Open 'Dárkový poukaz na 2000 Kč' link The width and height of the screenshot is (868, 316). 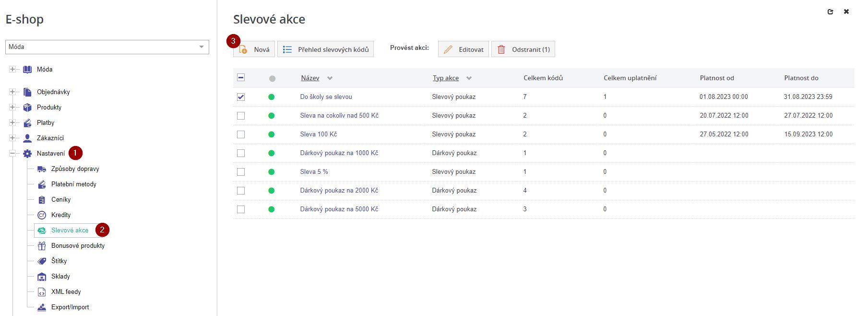pyautogui.click(x=339, y=190)
